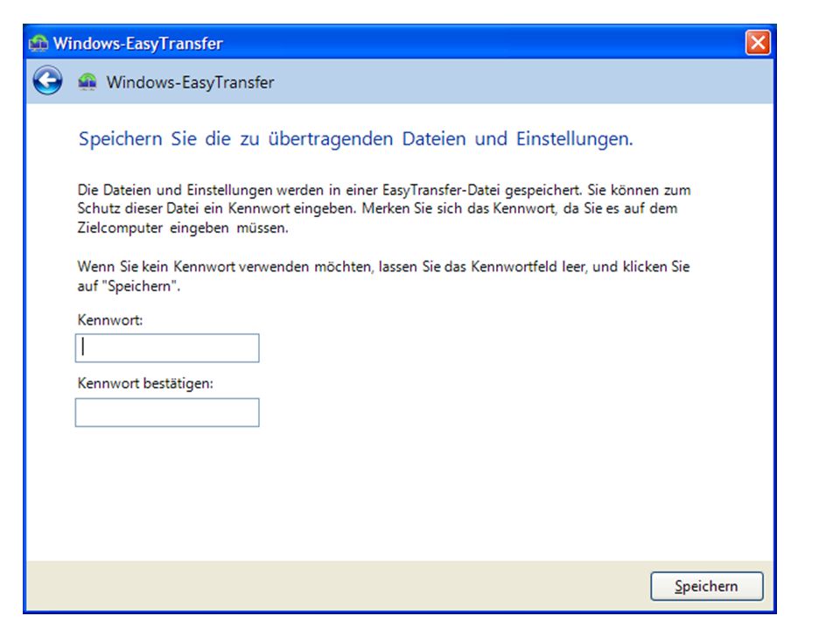840x630 pixels.
Task: Click the Windows-EasyTransfer title bar text
Action: 137,44
